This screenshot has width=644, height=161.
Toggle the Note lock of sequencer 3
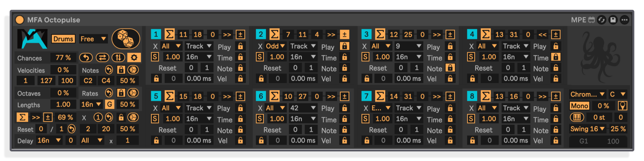[x=450, y=68]
